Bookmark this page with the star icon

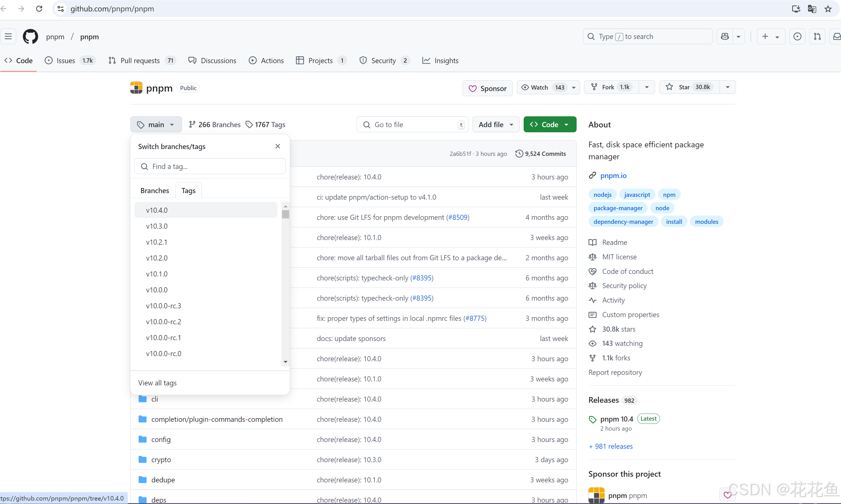click(828, 9)
